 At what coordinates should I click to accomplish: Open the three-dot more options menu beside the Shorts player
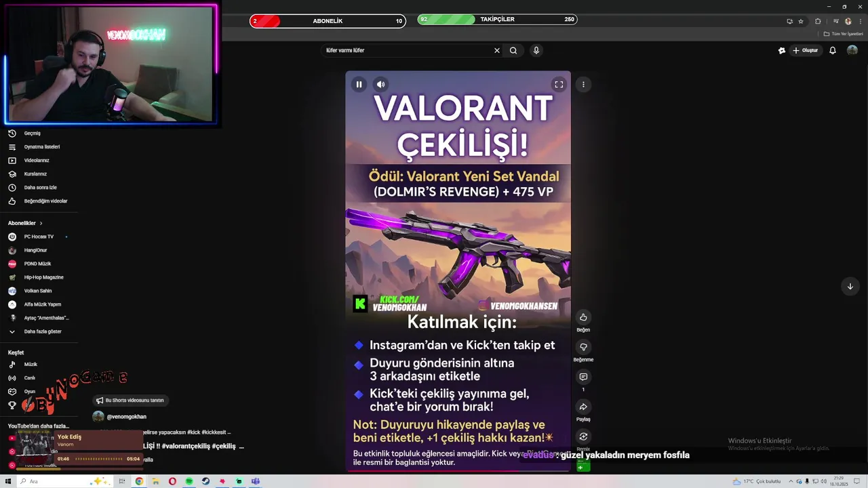click(x=583, y=85)
